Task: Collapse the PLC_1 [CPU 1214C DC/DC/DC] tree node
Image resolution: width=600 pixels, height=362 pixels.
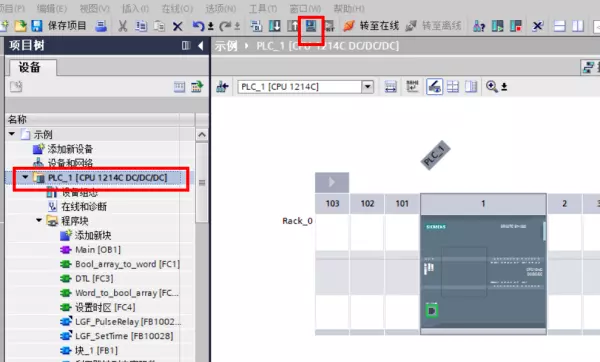Action: click(x=25, y=177)
